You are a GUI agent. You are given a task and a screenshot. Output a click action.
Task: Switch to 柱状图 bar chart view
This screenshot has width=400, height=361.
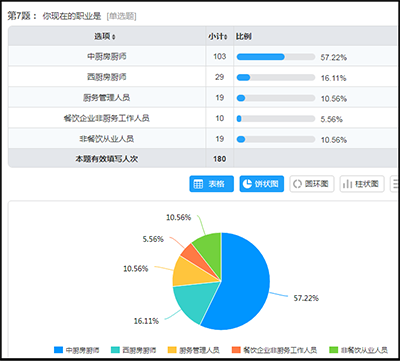[x=362, y=184]
